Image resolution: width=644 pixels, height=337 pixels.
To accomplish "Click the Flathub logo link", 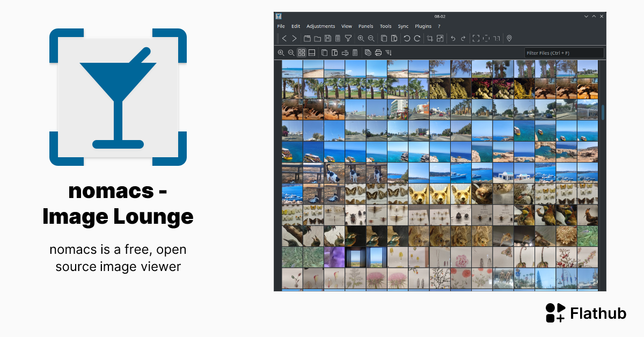I will click(x=586, y=313).
